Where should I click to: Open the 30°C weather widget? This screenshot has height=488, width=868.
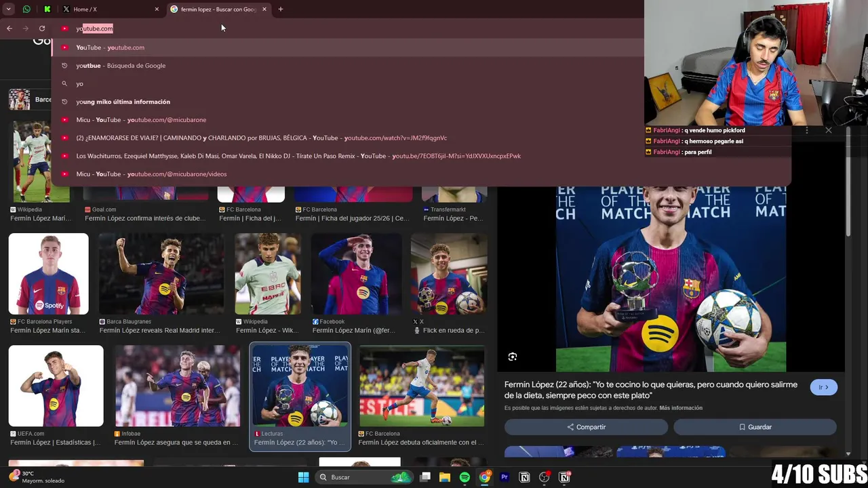[37, 477]
